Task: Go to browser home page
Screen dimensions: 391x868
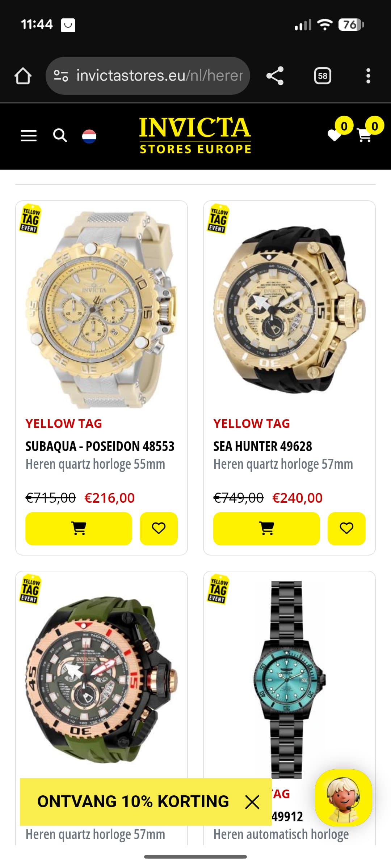Action: pos(23,76)
